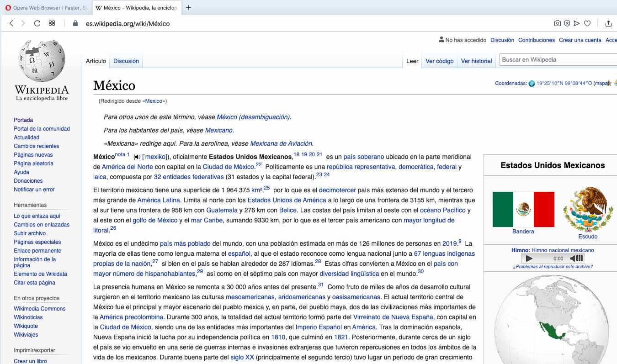
Task: Open the Mexican flag image
Action: [x=523, y=209]
